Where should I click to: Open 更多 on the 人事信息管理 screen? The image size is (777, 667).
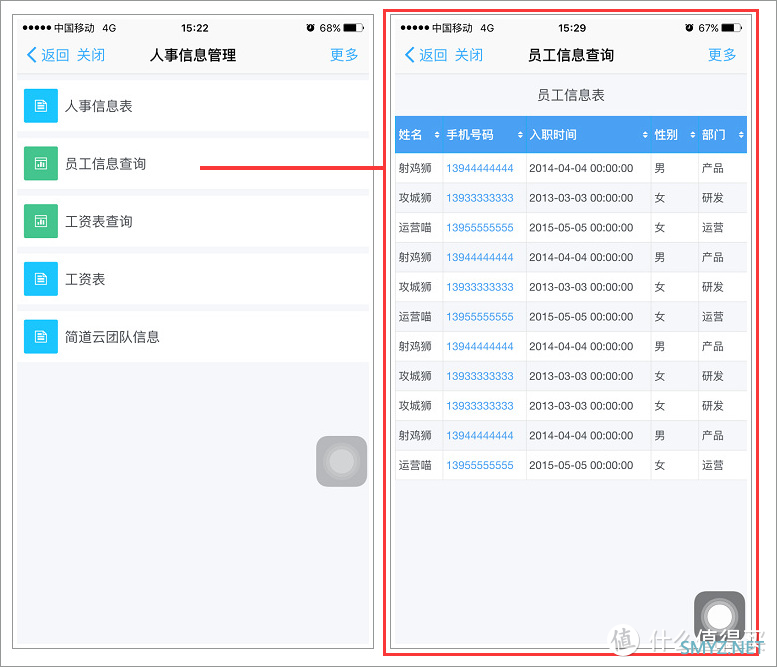[x=344, y=55]
